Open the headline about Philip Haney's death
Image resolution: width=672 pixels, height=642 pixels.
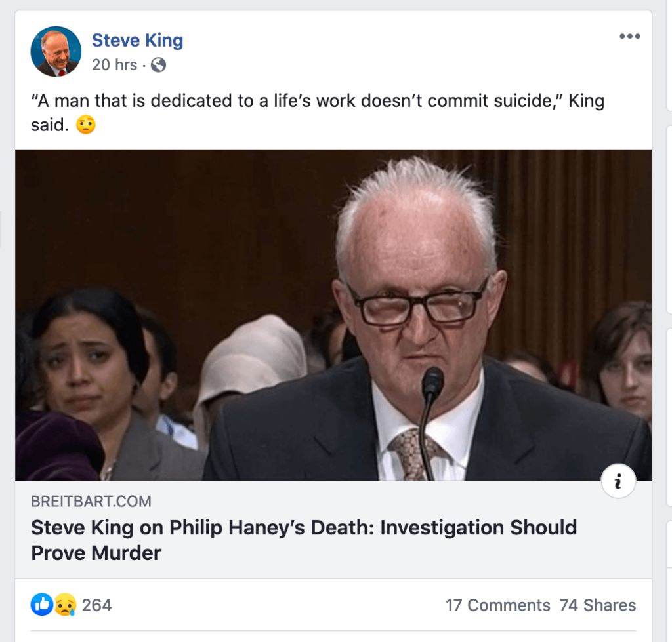pos(304,527)
